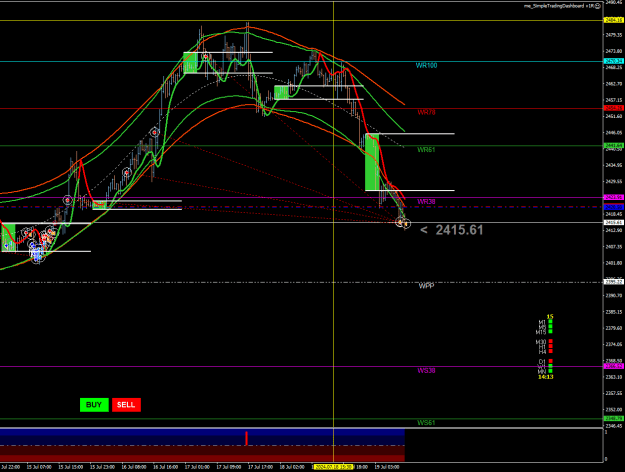Select the WS61 support level label

pos(426,423)
